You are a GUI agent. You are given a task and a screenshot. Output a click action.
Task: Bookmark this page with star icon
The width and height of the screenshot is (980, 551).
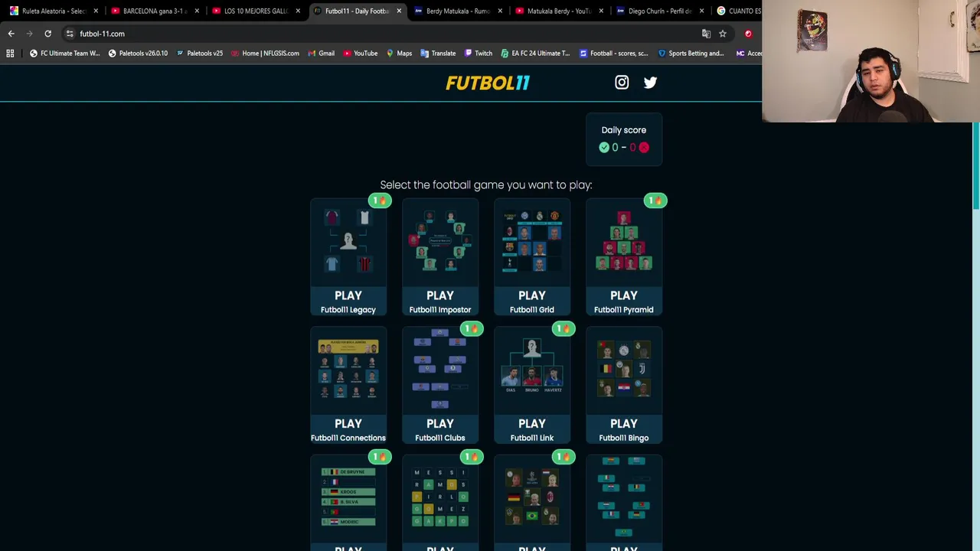[722, 34]
